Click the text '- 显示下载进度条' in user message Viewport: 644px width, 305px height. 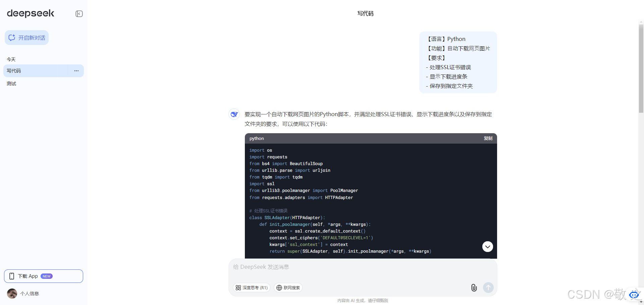[x=447, y=77]
